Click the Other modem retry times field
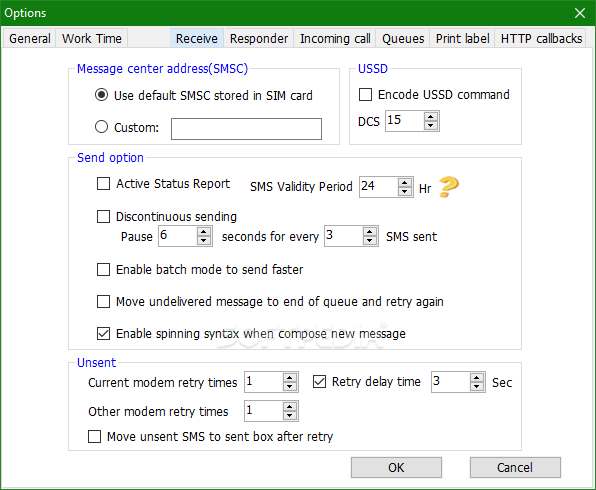596x490 pixels. [x=264, y=411]
